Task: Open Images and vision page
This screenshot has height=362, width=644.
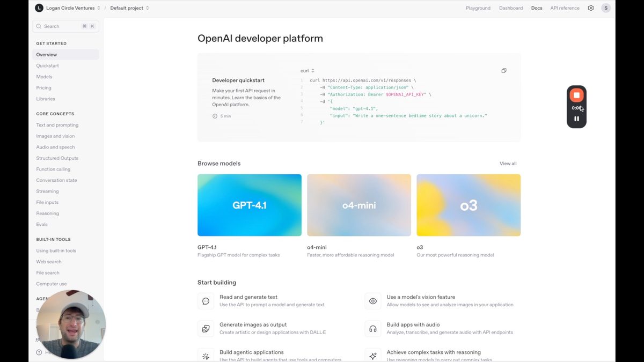Action: pos(55,136)
